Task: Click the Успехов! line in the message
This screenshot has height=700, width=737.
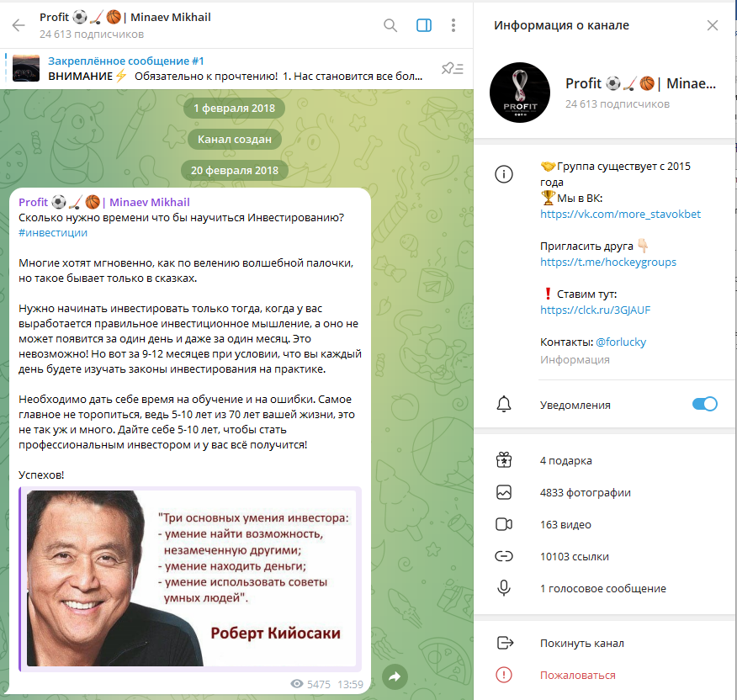Action: (x=41, y=475)
